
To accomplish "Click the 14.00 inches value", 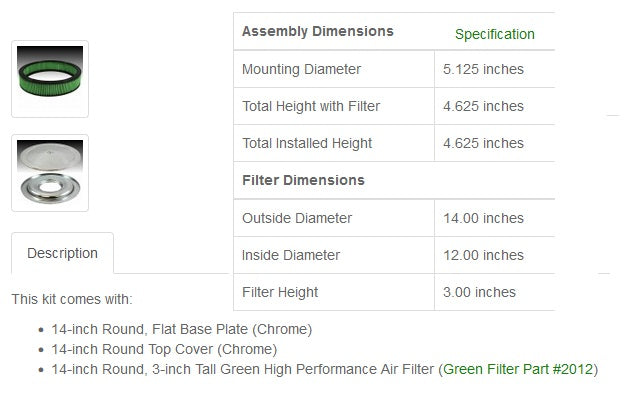I will point(483,218).
